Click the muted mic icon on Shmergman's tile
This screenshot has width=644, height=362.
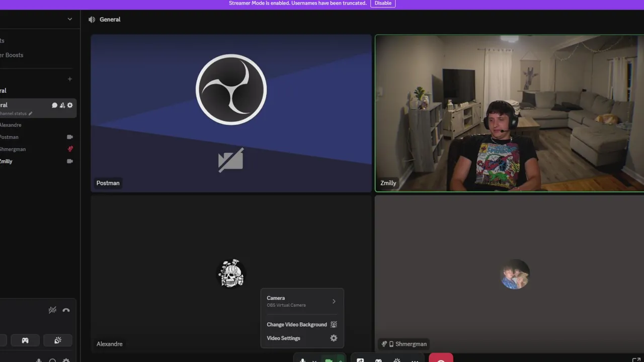pos(384,344)
